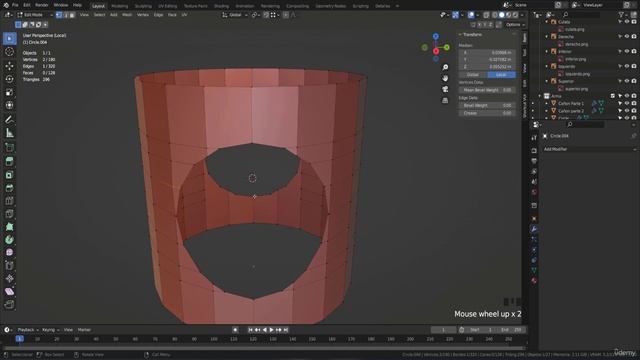
Task: Play the animation forward
Action: 271,330
